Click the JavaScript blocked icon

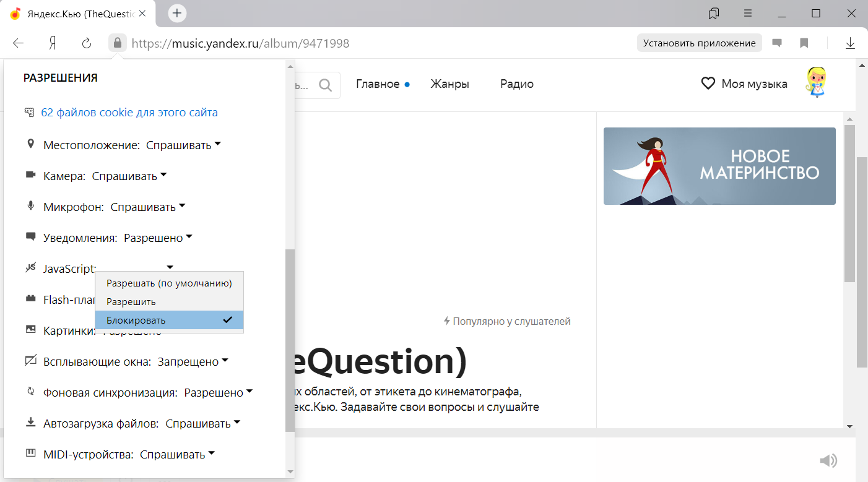(x=30, y=268)
